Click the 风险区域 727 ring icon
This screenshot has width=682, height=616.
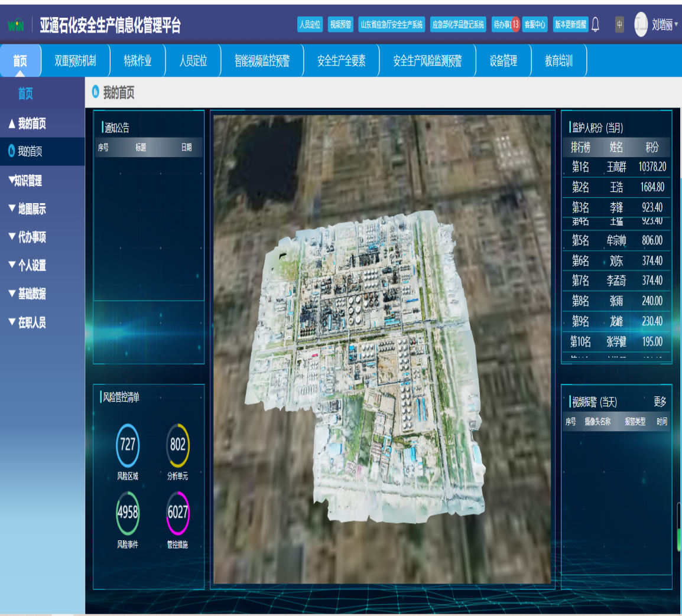(128, 445)
